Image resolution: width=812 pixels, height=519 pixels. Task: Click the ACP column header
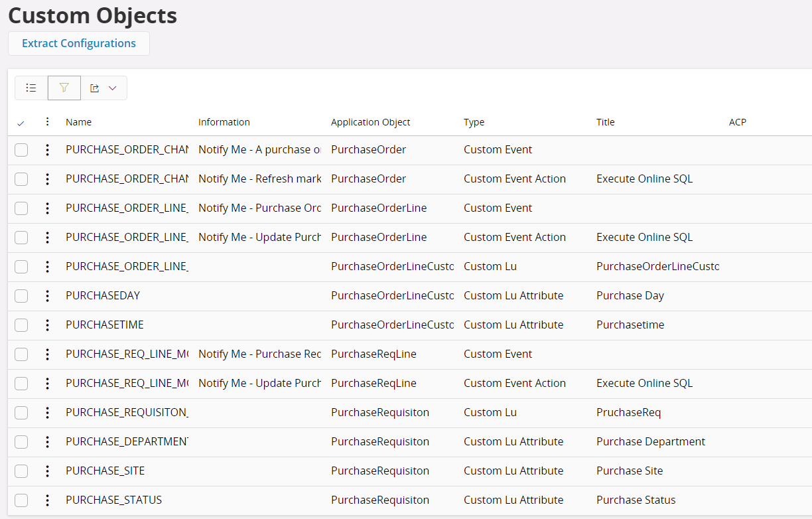click(x=737, y=122)
